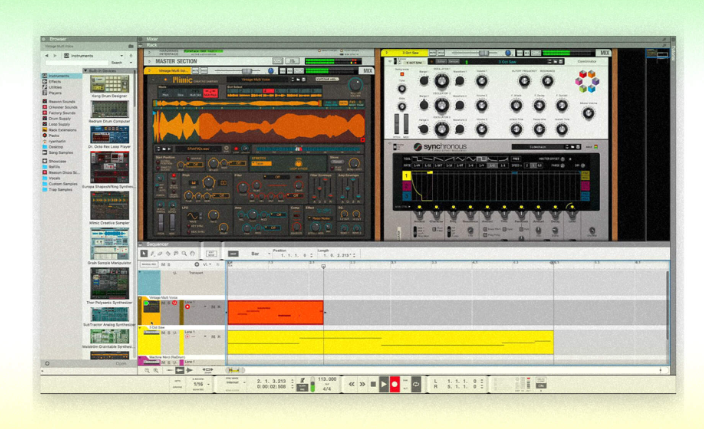The image size is (704, 429).
Task: Mute the 3 Oct Saw track
Action: 163,333
